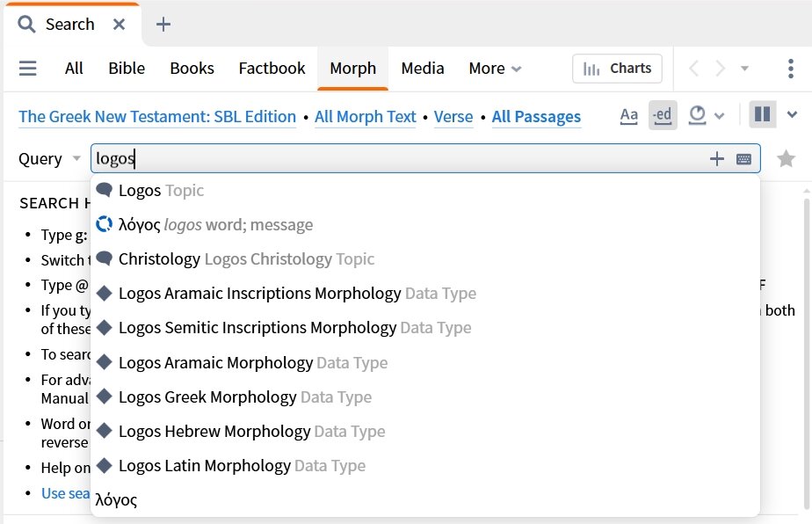This screenshot has height=524, width=812.
Task: Go forward with the right arrow
Action: 720,69
